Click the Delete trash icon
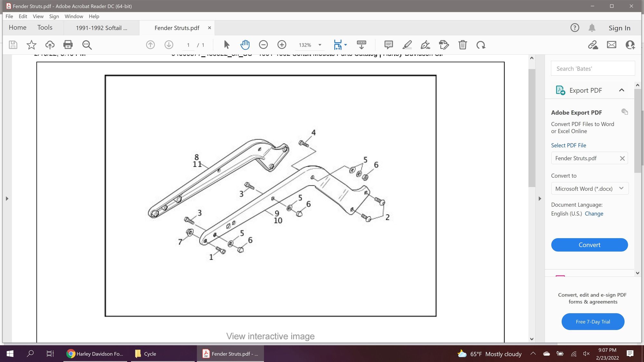Image resolution: width=644 pixels, height=362 pixels. pos(462,45)
